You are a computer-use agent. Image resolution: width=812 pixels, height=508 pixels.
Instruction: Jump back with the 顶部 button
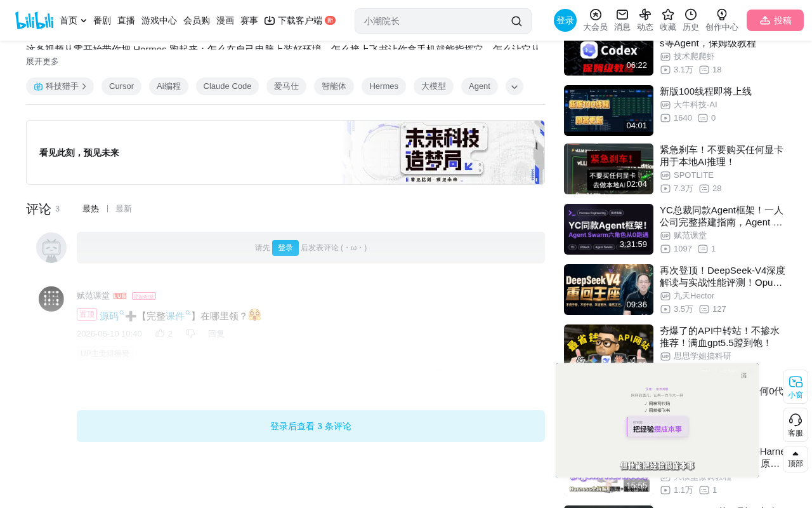796,459
